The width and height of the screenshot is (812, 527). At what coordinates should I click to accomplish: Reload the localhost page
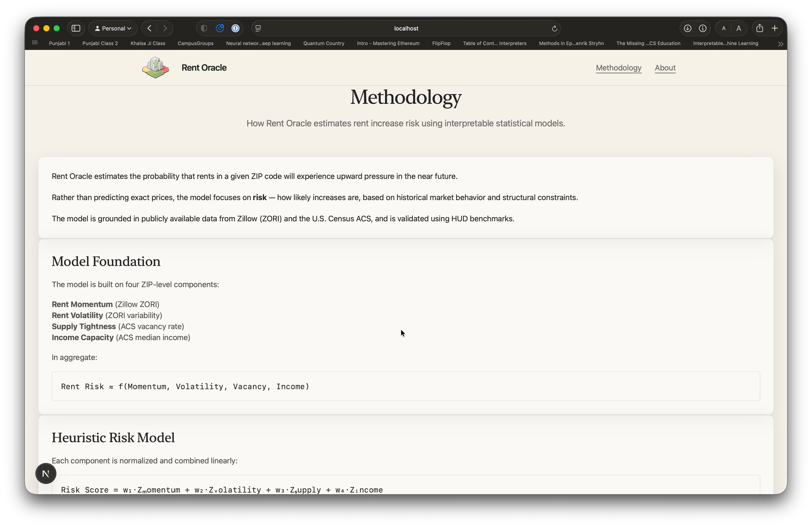pyautogui.click(x=554, y=29)
